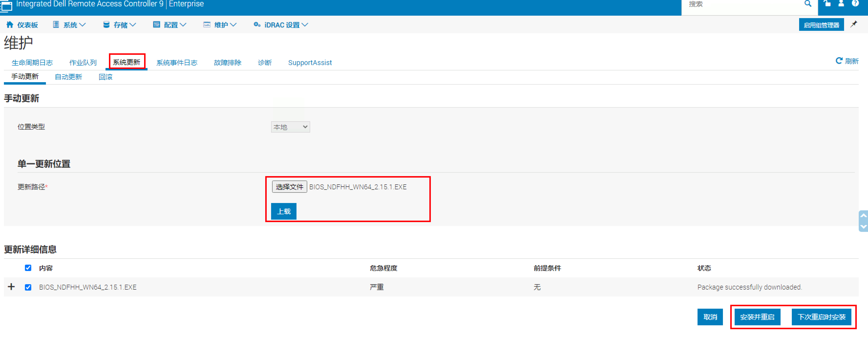Uncheck the BIOS_NDFHH_WN64_2.15.1.EXE row checkbox
Screen dimensions: 868x339
pyautogui.click(x=28, y=287)
